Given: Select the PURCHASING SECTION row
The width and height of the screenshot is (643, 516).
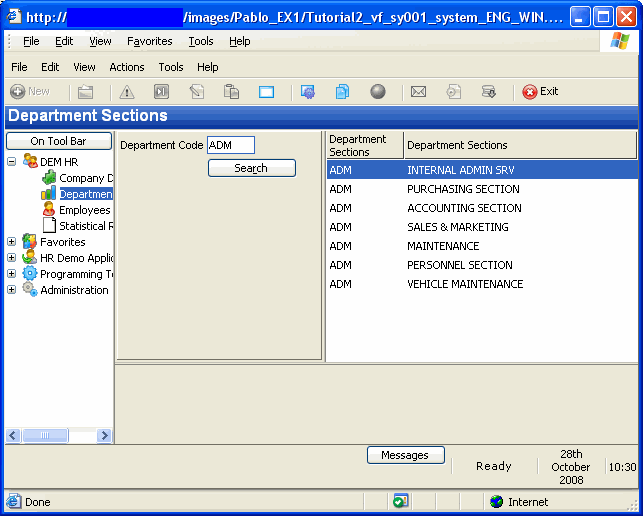Looking at the screenshot, I should click(482, 189).
